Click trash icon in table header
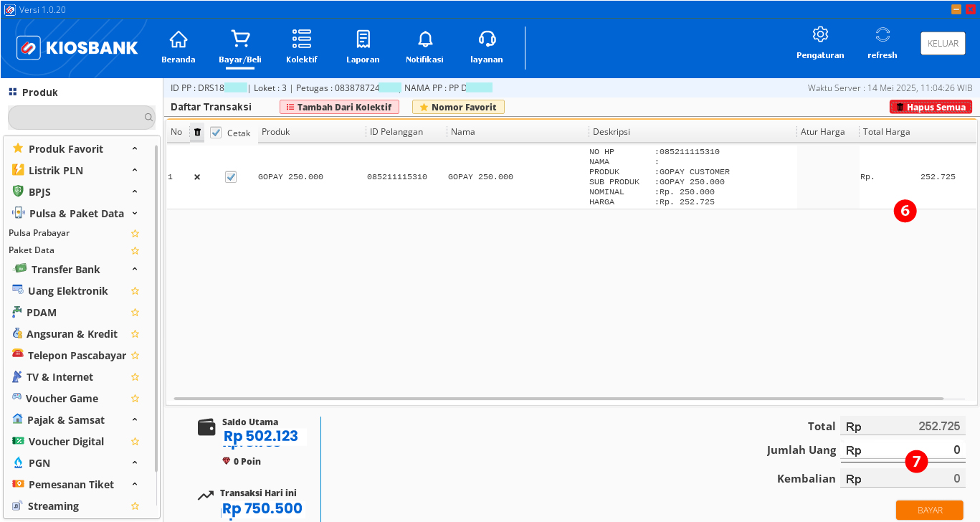Image resolution: width=980 pixels, height=522 pixels. click(x=198, y=132)
